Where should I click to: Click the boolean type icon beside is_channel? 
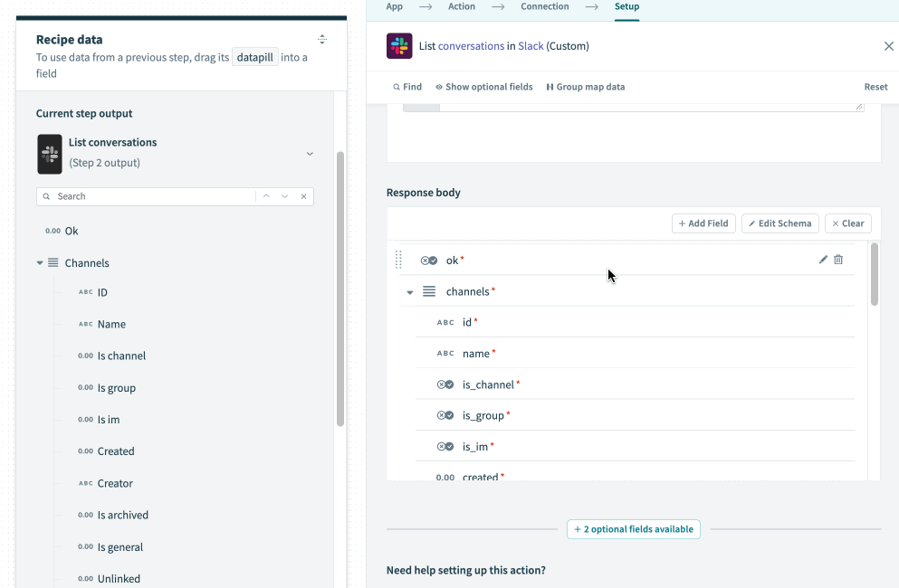coord(444,384)
